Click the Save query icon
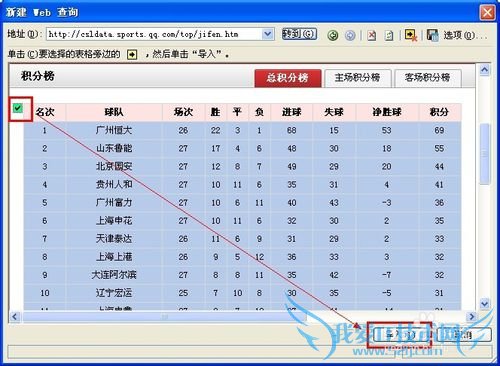The image size is (500, 366). tap(432, 35)
